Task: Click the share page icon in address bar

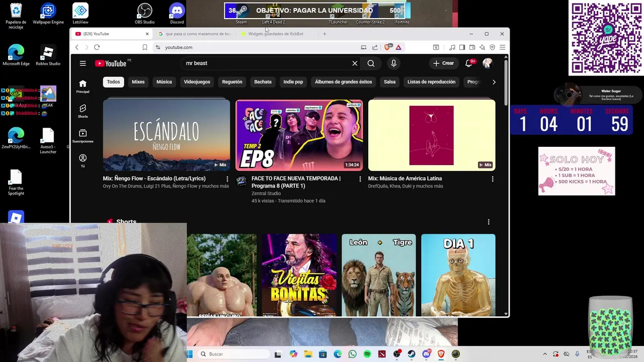Action: [375, 47]
